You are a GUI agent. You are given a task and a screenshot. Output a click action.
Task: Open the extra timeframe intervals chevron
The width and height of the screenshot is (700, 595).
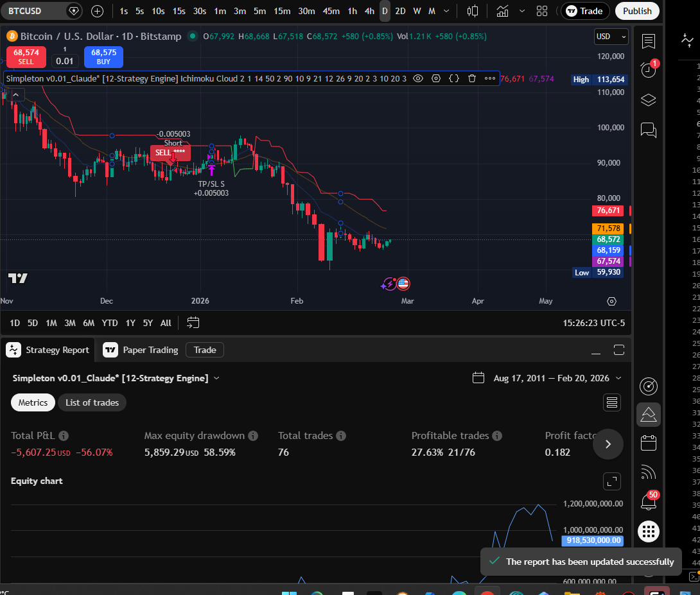click(446, 11)
